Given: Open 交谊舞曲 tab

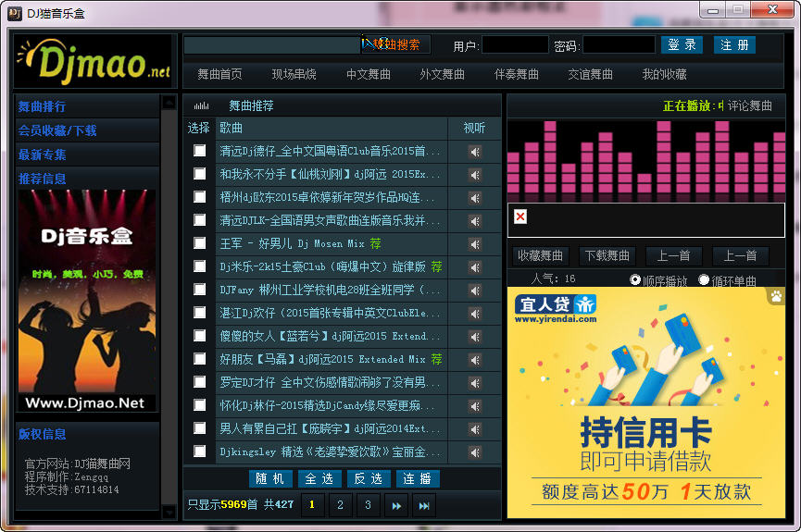Looking at the screenshot, I should (x=591, y=75).
